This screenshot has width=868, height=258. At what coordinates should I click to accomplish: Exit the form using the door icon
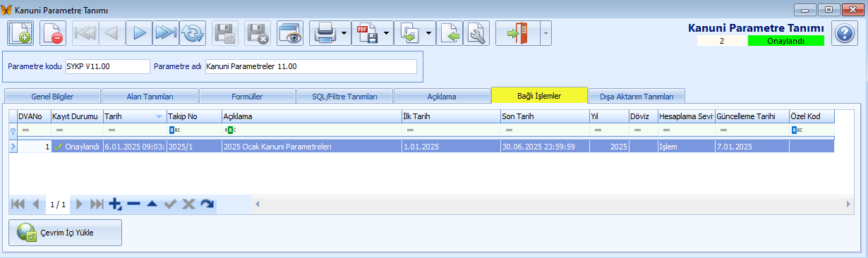[518, 33]
